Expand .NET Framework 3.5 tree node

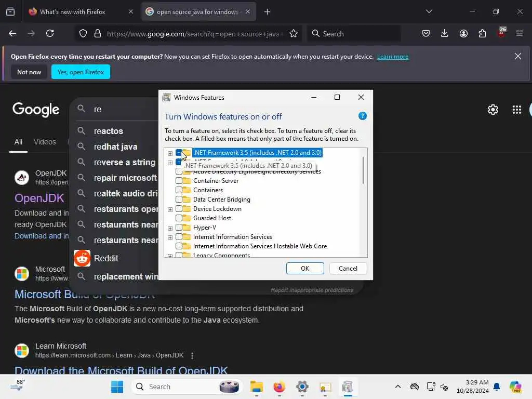(170, 153)
